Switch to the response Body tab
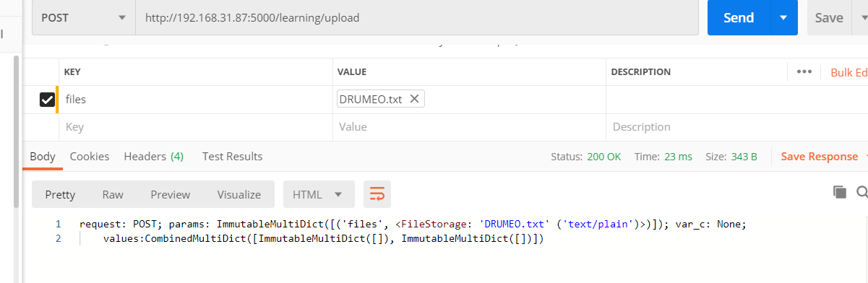 pyautogui.click(x=43, y=156)
